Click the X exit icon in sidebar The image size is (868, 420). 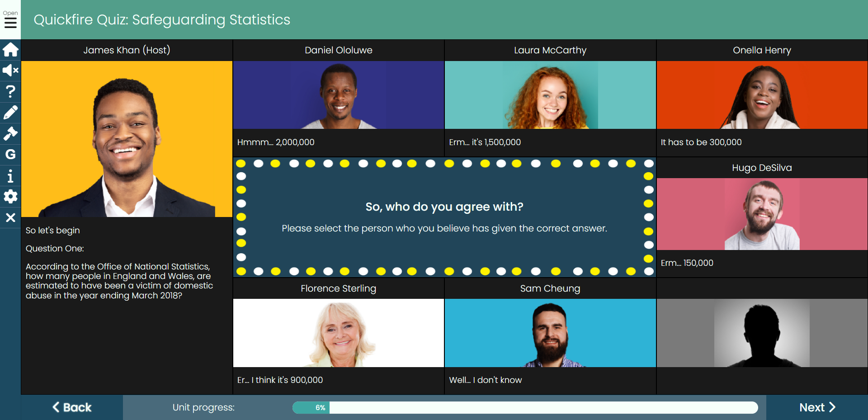[x=10, y=218]
